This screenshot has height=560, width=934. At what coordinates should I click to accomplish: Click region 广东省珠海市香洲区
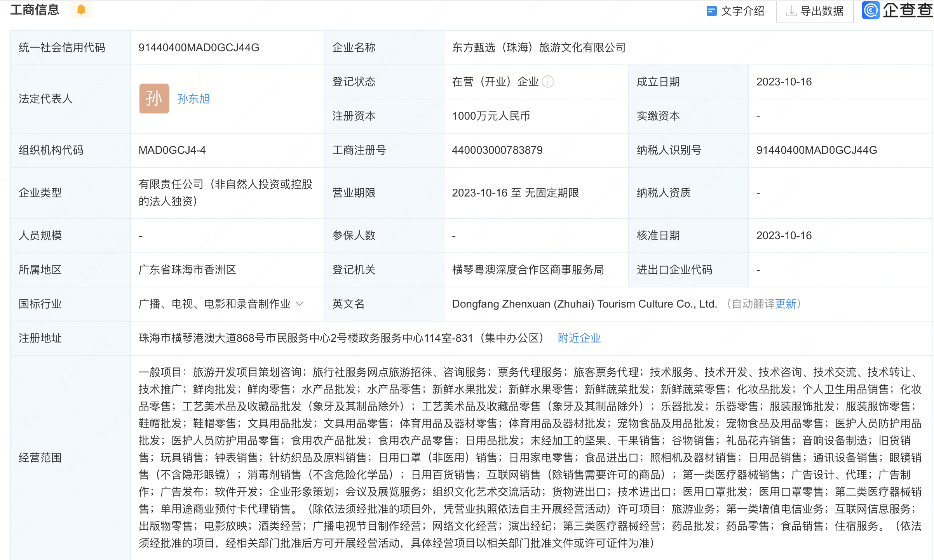coord(187,270)
